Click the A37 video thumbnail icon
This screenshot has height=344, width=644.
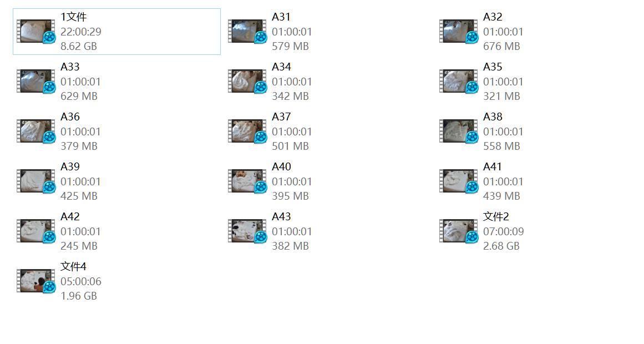247,131
